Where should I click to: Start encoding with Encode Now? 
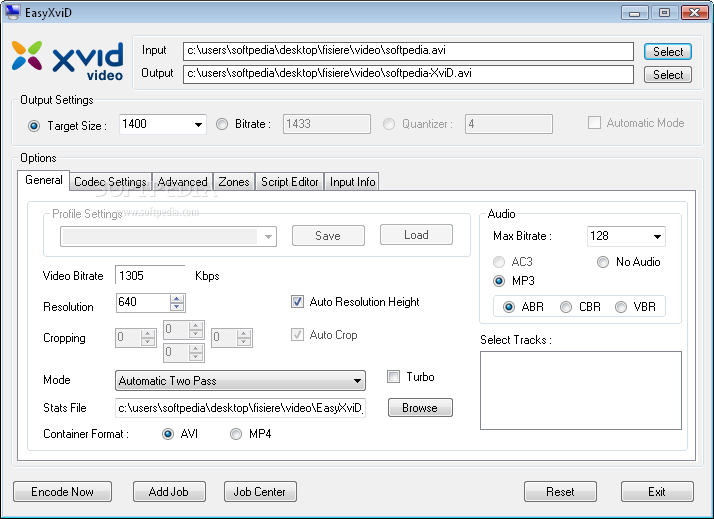point(62,492)
